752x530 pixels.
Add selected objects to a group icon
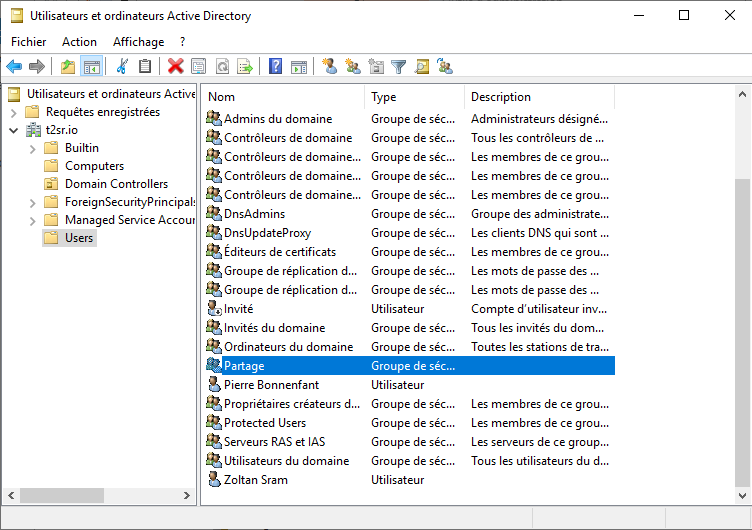pyautogui.click(x=445, y=66)
